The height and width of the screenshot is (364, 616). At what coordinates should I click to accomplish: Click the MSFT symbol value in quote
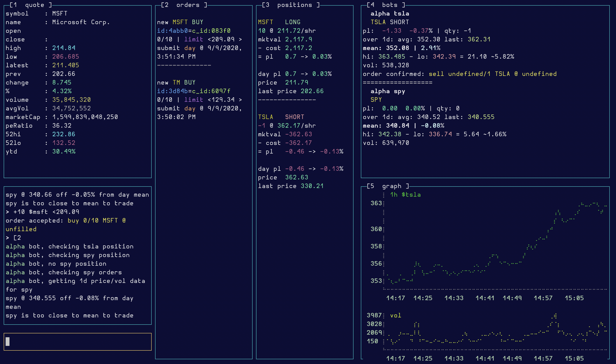coord(60,14)
